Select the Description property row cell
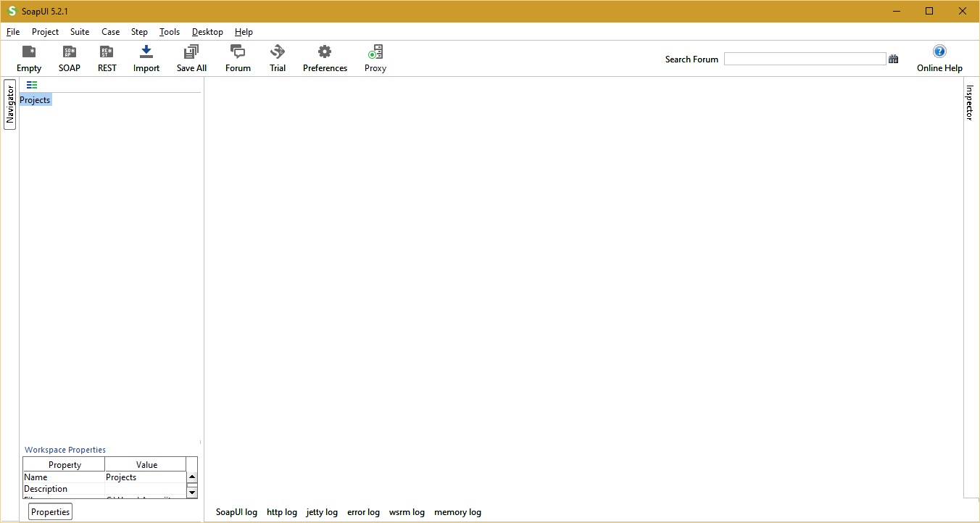The width and height of the screenshot is (980, 523). coord(64,489)
